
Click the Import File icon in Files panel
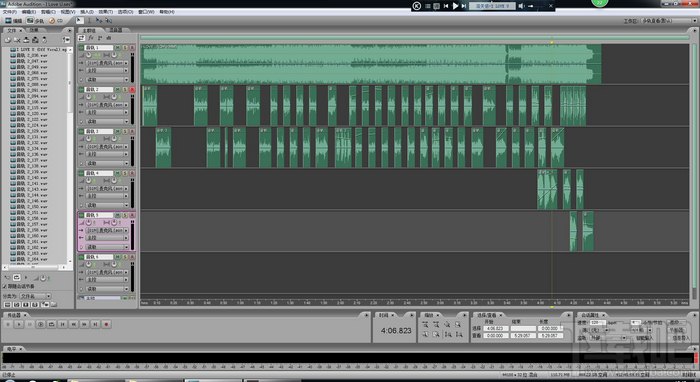point(8,40)
